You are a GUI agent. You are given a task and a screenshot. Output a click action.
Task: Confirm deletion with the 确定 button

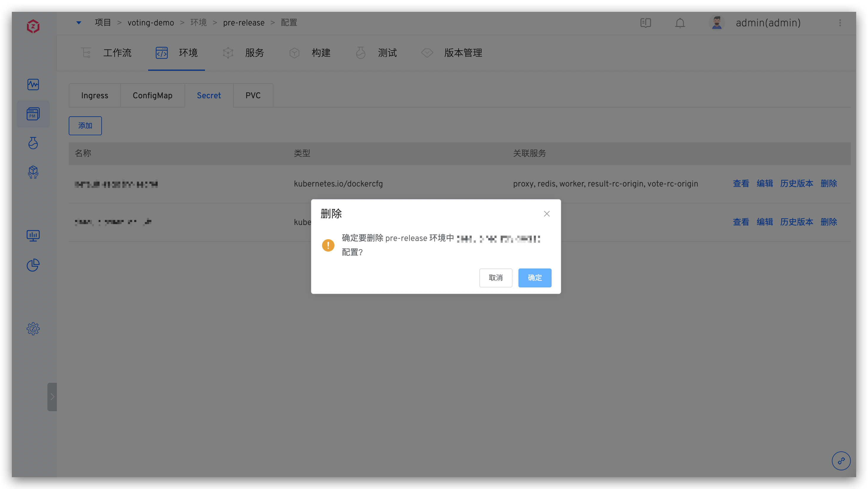(x=535, y=278)
